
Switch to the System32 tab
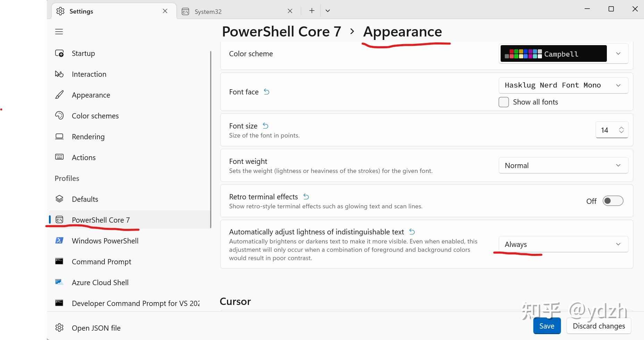[x=208, y=11]
